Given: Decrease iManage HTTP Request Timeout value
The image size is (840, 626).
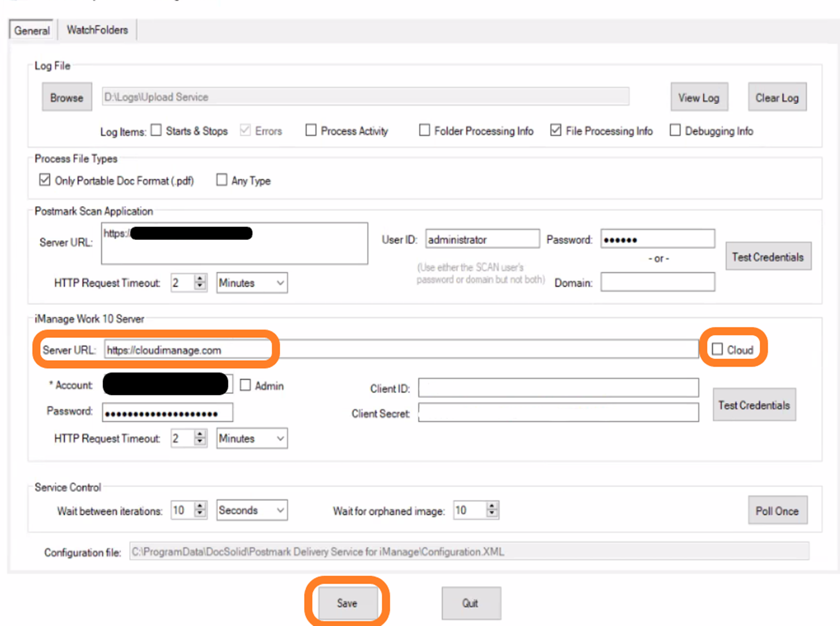Looking at the screenshot, I should [200, 443].
